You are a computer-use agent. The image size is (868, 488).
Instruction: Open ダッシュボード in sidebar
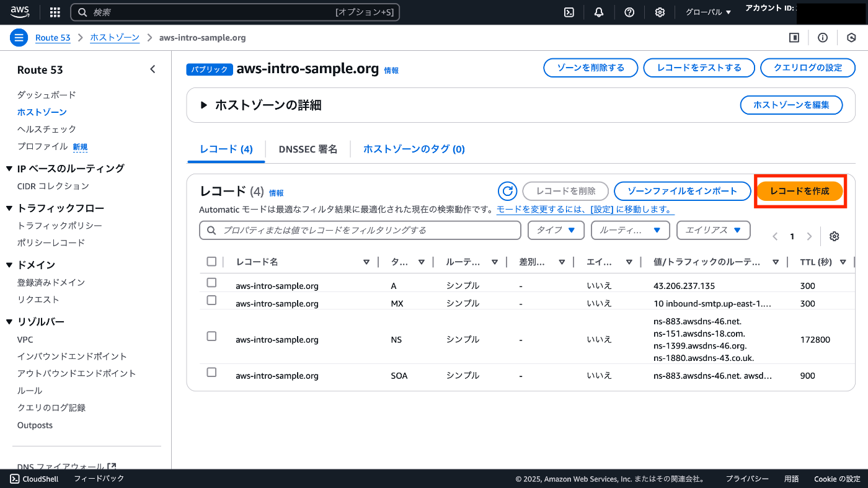click(x=46, y=95)
